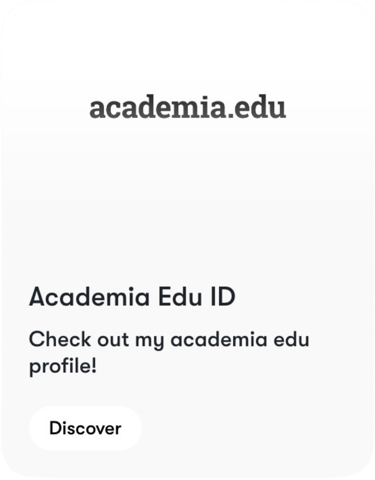375x480 pixels.
Task: Click the word "my" in the description
Action: [149, 341]
